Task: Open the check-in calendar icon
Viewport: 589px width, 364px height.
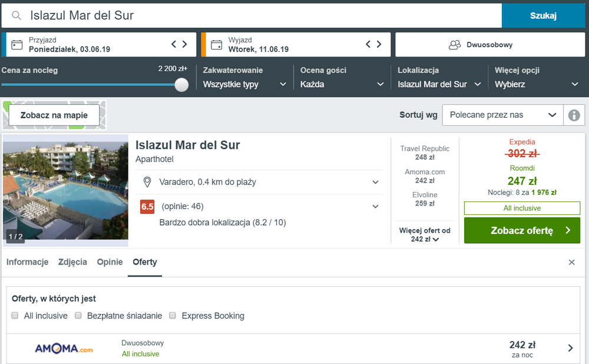Action: 17,45
